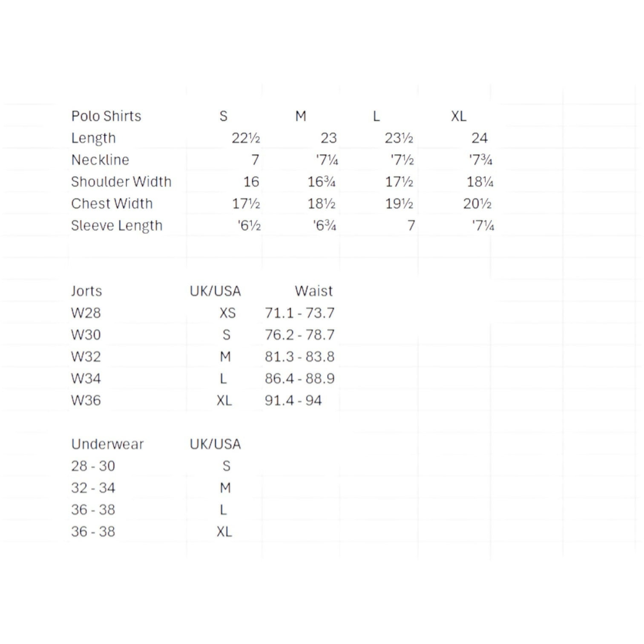Click the Underwear section header cell
644x644 pixels.
pos(107,444)
